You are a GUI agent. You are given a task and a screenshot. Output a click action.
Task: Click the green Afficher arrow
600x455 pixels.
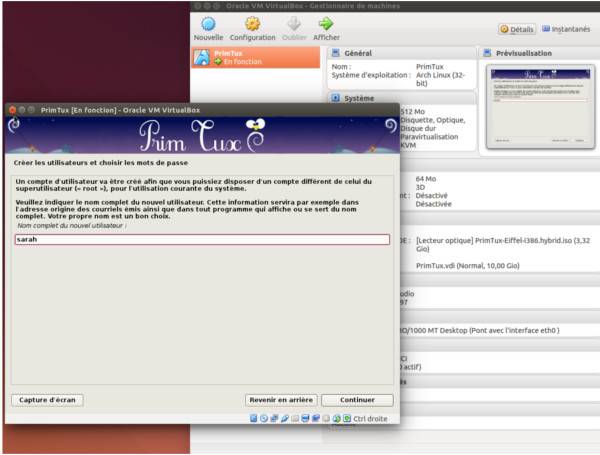[326, 24]
